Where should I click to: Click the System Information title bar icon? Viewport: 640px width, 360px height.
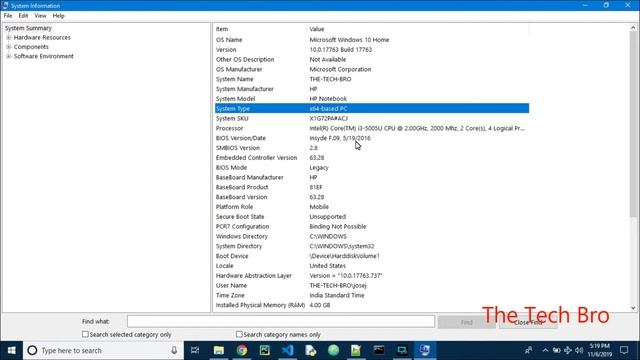[x=5, y=5]
